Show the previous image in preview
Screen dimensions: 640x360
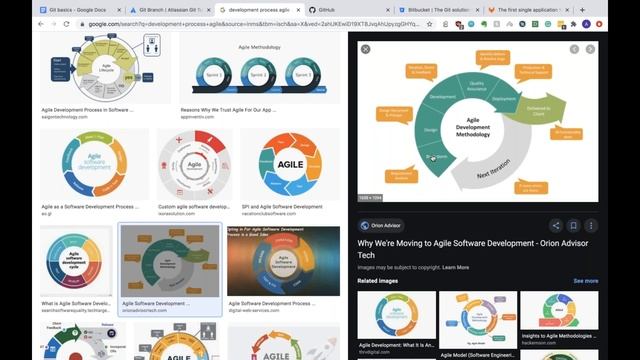574,49
